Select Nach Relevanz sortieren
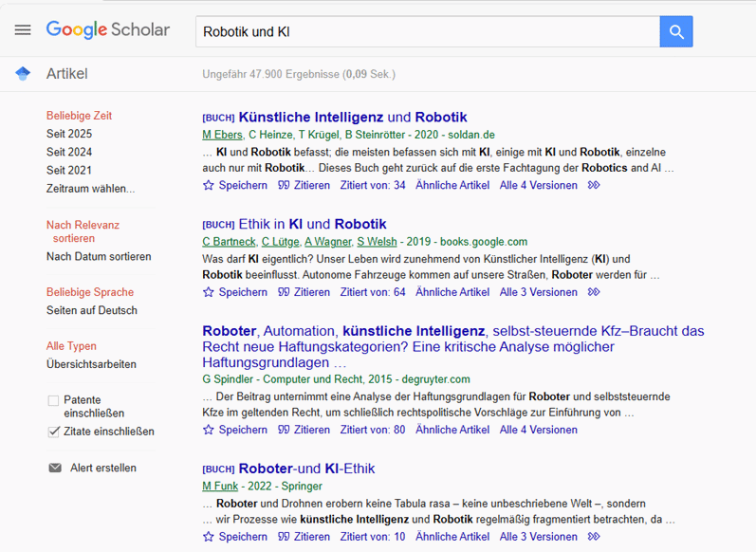Screen dimensions: 756x552 [x=83, y=231]
